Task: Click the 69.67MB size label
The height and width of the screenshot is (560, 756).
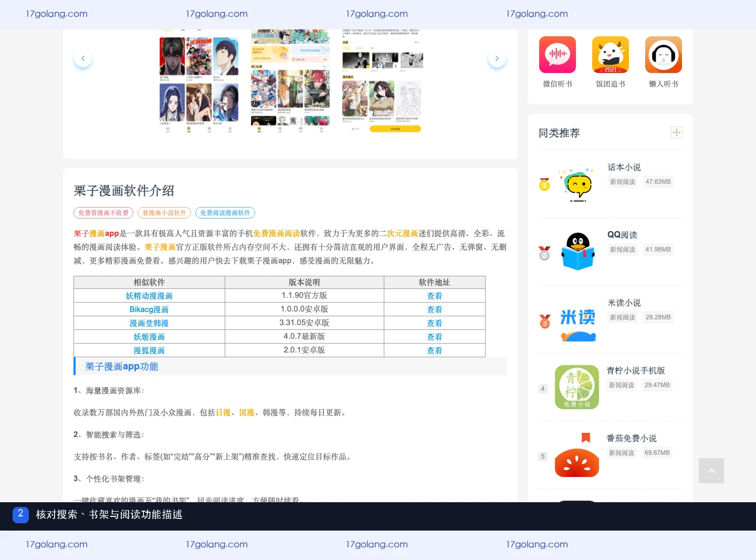Action: [657, 453]
